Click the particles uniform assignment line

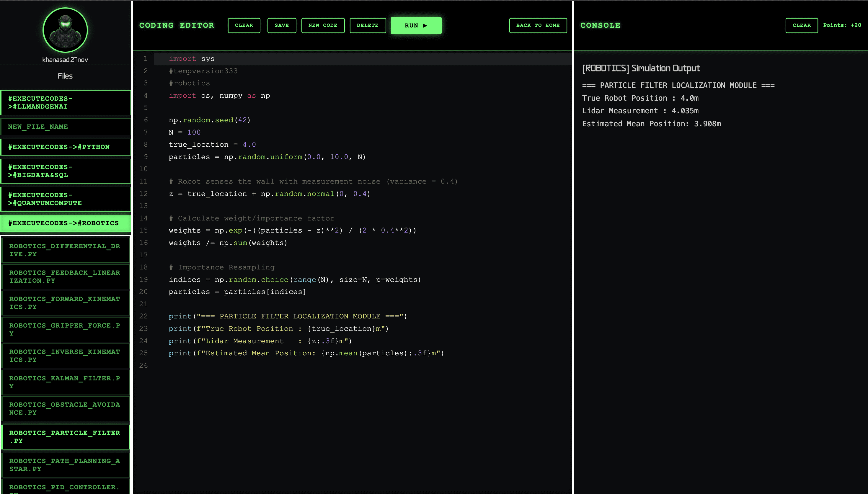click(267, 157)
